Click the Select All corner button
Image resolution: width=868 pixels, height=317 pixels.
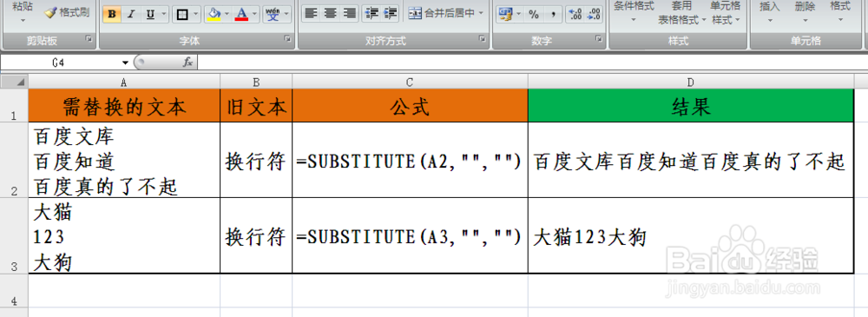pyautogui.click(x=14, y=82)
